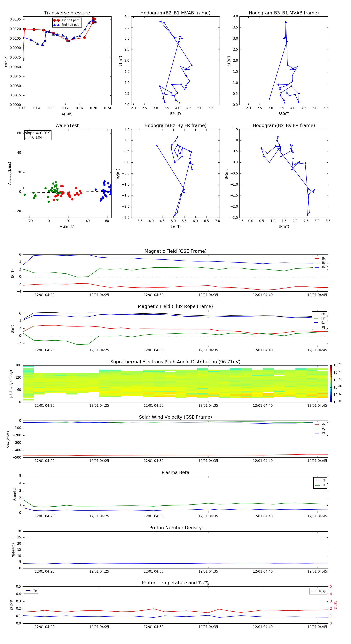Click the "Hodogram(Bz_By FR frame)" title
This screenshot has width=351, height=644.
[175, 125]
